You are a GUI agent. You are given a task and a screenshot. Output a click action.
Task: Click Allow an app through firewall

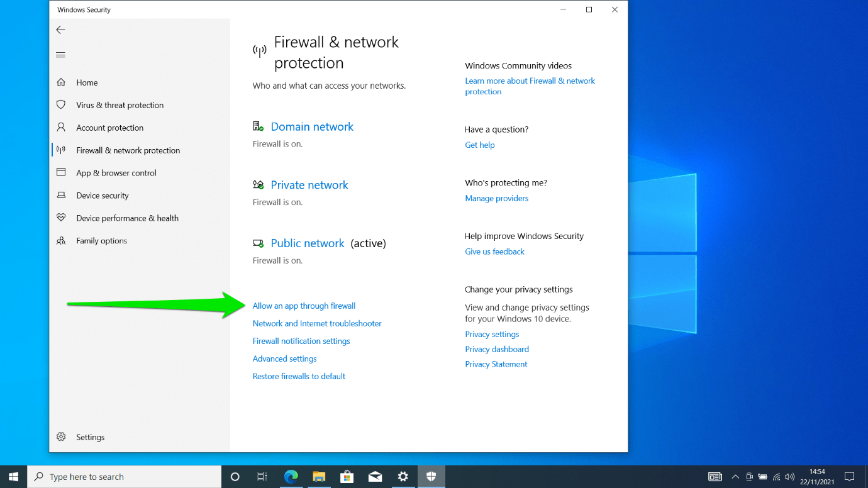(304, 306)
